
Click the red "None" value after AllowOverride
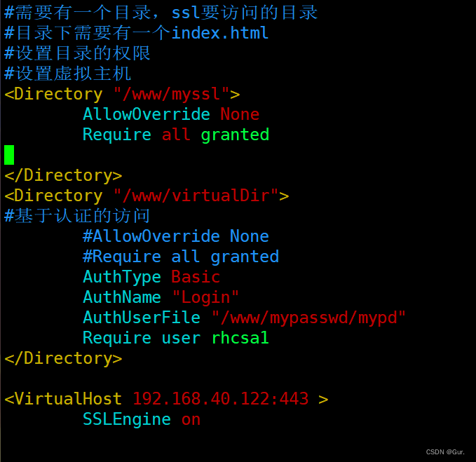click(x=240, y=114)
